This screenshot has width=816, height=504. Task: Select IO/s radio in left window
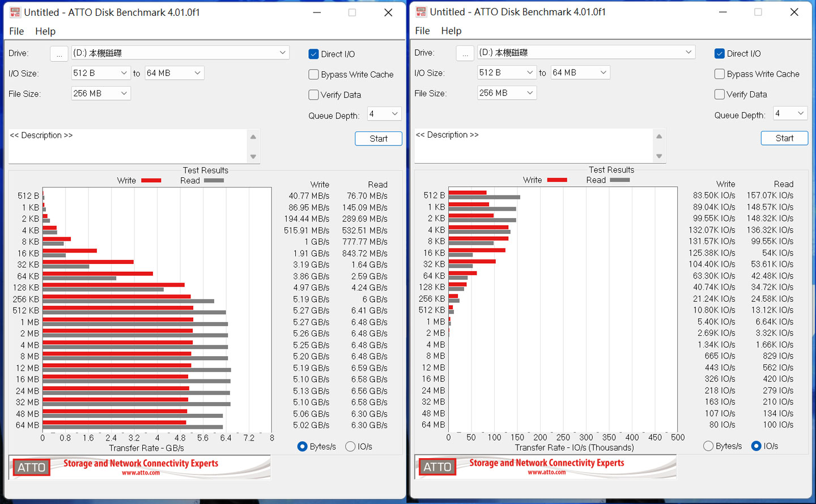tap(350, 447)
